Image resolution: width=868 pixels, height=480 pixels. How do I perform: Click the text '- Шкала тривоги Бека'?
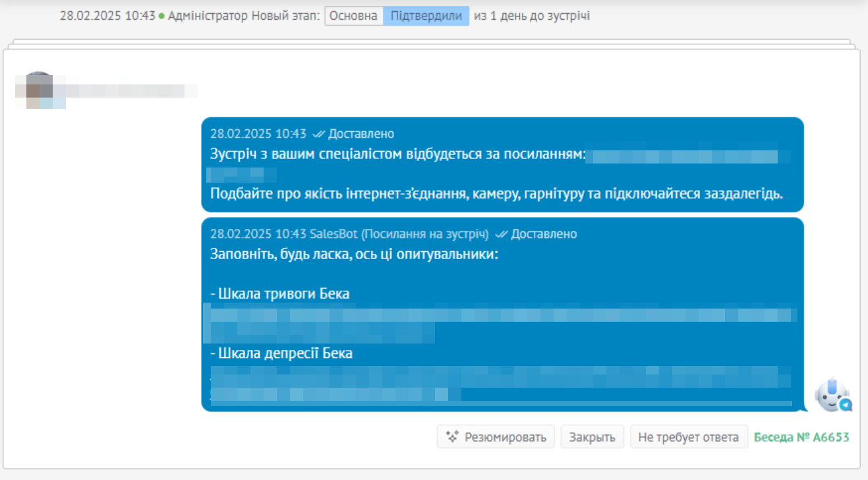(x=280, y=293)
